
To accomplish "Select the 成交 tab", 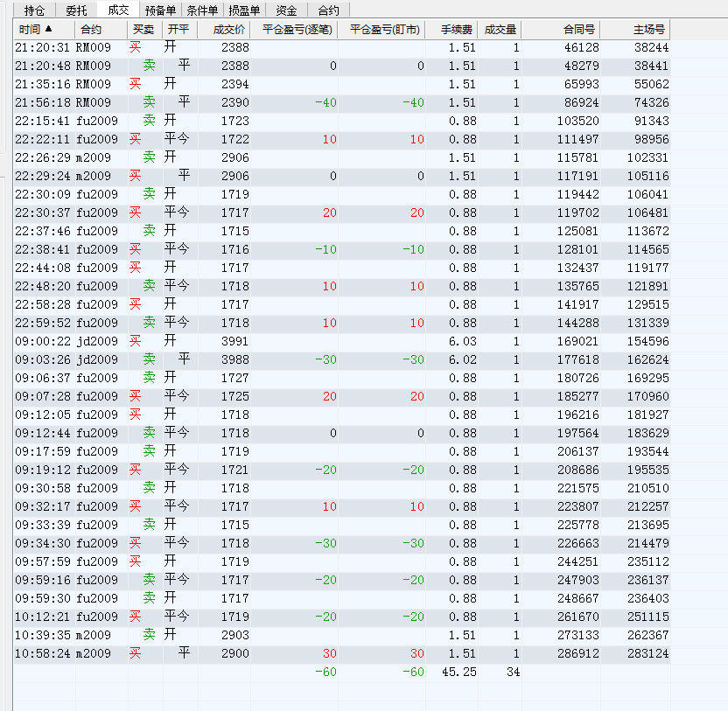I will pyautogui.click(x=118, y=10).
